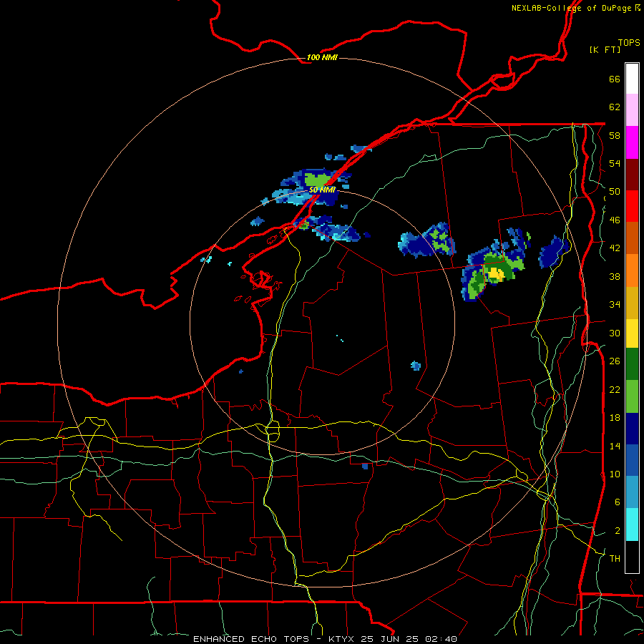Select the yellow legend swatch
This screenshot has width=644, height=644.
coord(632,333)
